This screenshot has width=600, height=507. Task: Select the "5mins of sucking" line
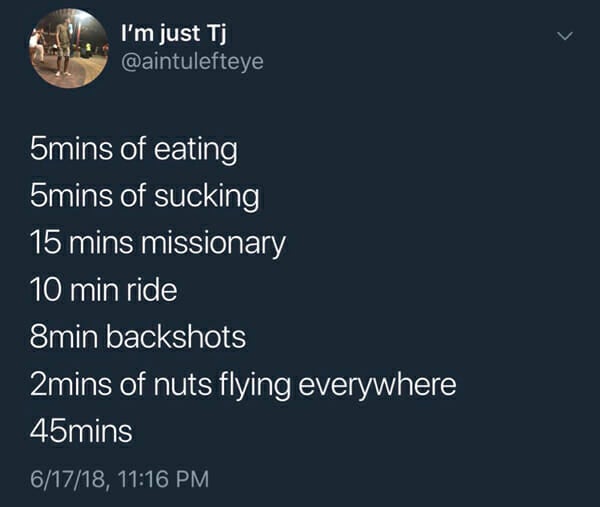[145, 197]
